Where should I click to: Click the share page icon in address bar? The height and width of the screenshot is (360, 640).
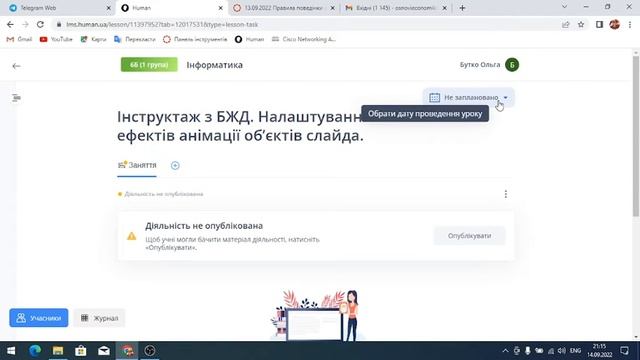pyautogui.click(x=566, y=24)
